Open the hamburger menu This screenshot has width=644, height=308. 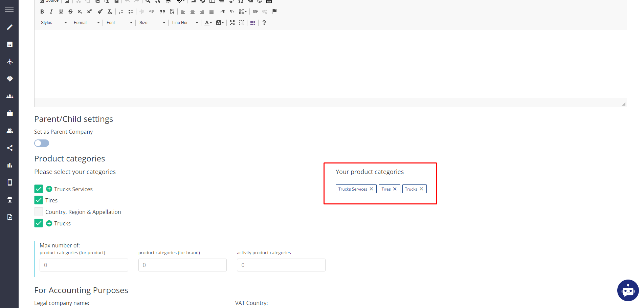coord(9,9)
